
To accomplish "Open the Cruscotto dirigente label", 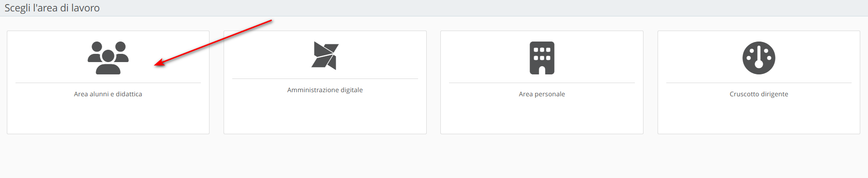I will [x=759, y=94].
